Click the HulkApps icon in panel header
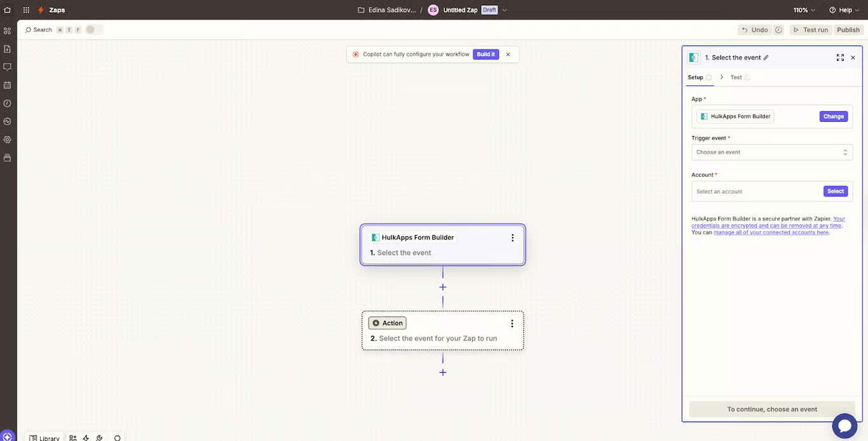The image size is (868, 441). 694,57
